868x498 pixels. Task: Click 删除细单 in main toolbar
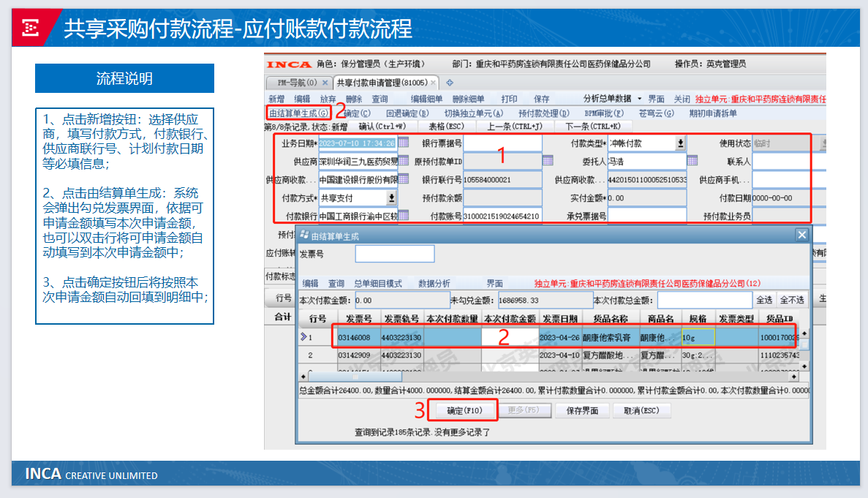[x=468, y=99]
